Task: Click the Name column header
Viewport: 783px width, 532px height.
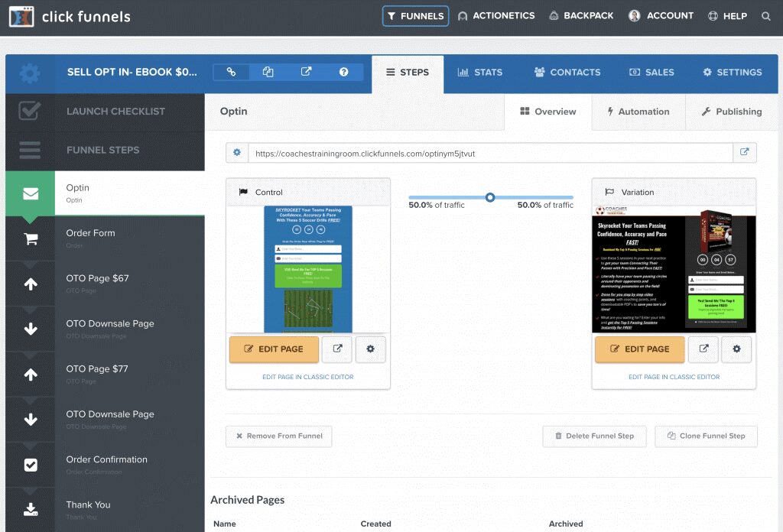Action: pos(224,524)
